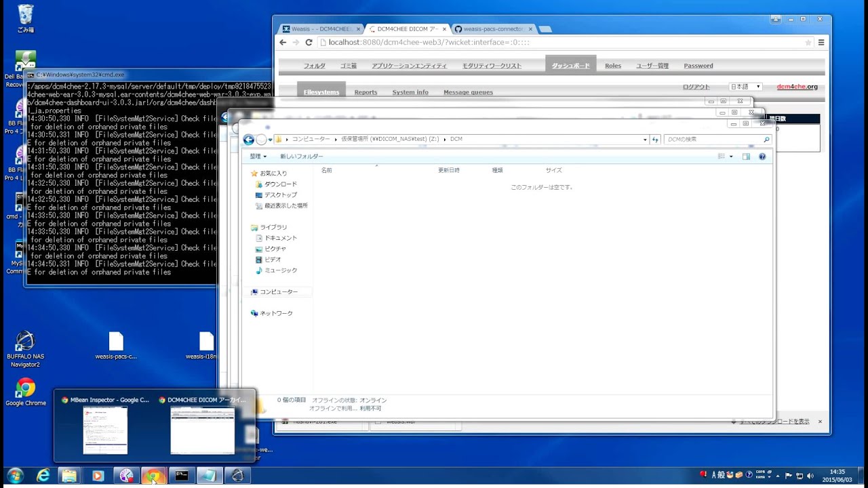Select ドキュメント library in Explorer sidebar
Screen dimensions: 868x488
point(281,239)
